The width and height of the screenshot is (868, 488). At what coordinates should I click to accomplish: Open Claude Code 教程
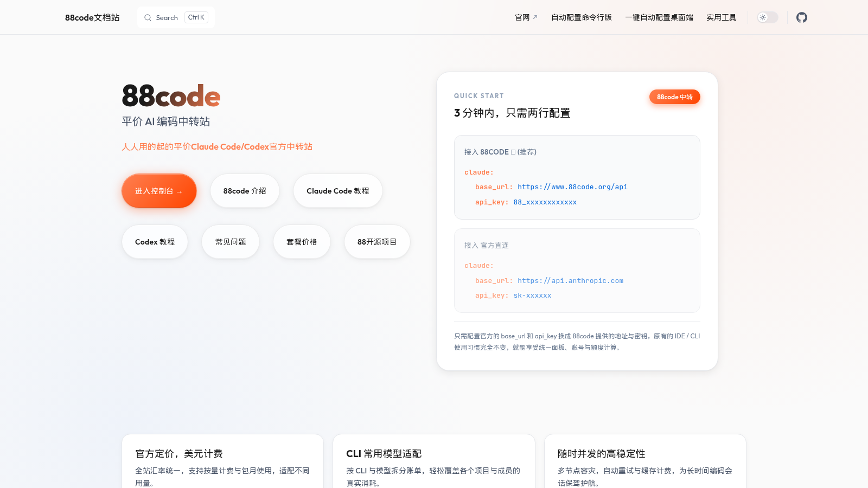[337, 191]
